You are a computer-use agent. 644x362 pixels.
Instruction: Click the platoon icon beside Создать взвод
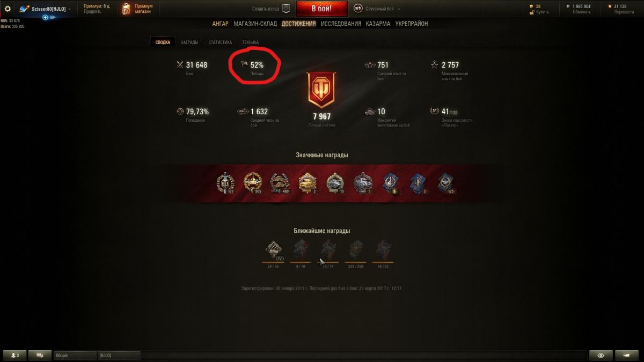286,9
